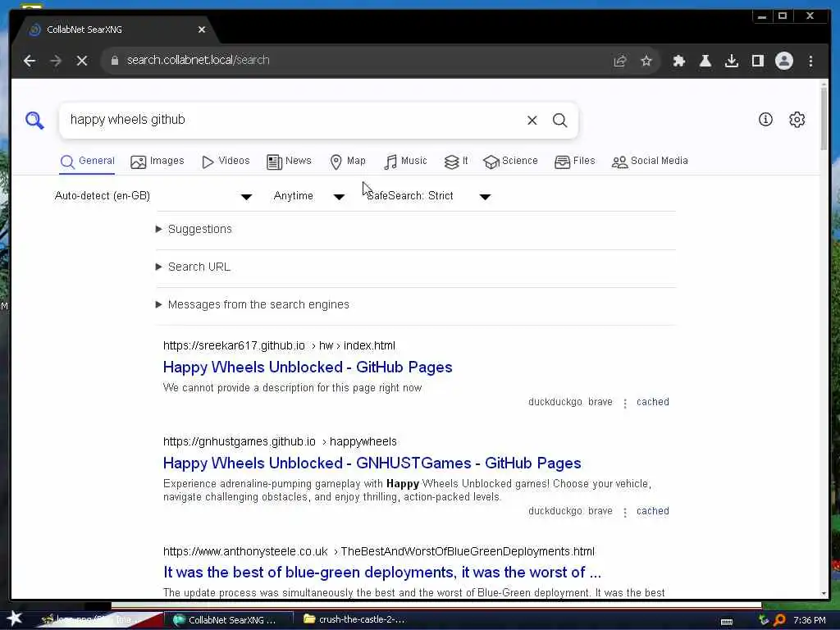This screenshot has width=840, height=630.
Task: Stop page loading with X button
Action: tap(82, 61)
